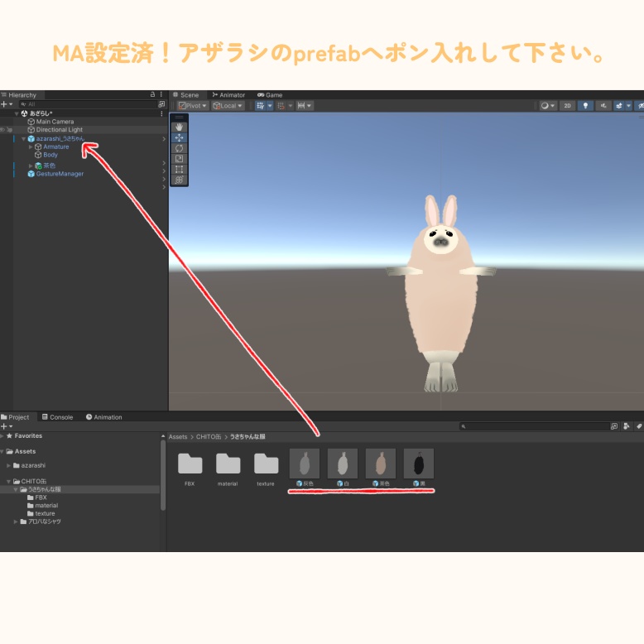Open draw mode shading dropdown

point(547,106)
